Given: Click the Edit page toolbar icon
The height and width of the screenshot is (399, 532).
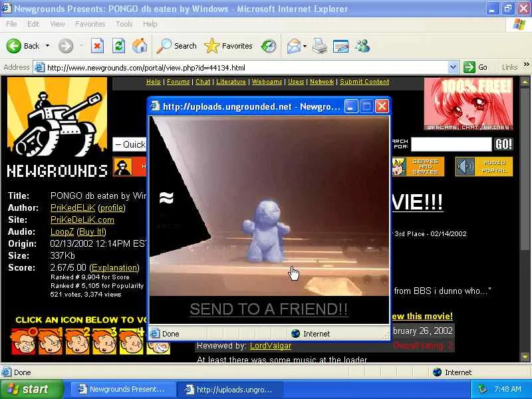Looking at the screenshot, I should [341, 46].
